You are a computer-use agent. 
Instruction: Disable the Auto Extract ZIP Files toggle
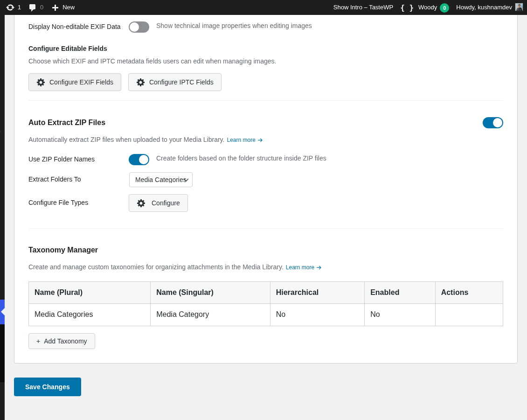point(492,123)
